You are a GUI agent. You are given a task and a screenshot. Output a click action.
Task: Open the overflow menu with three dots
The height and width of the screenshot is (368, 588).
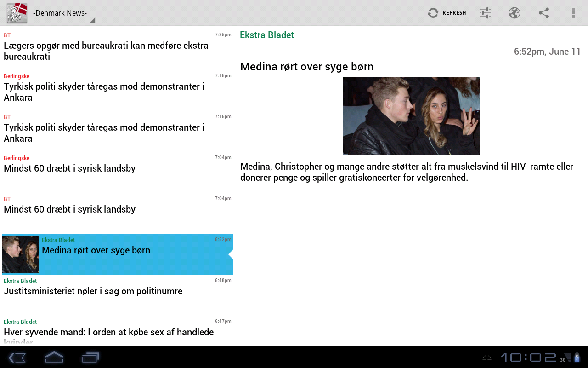573,13
